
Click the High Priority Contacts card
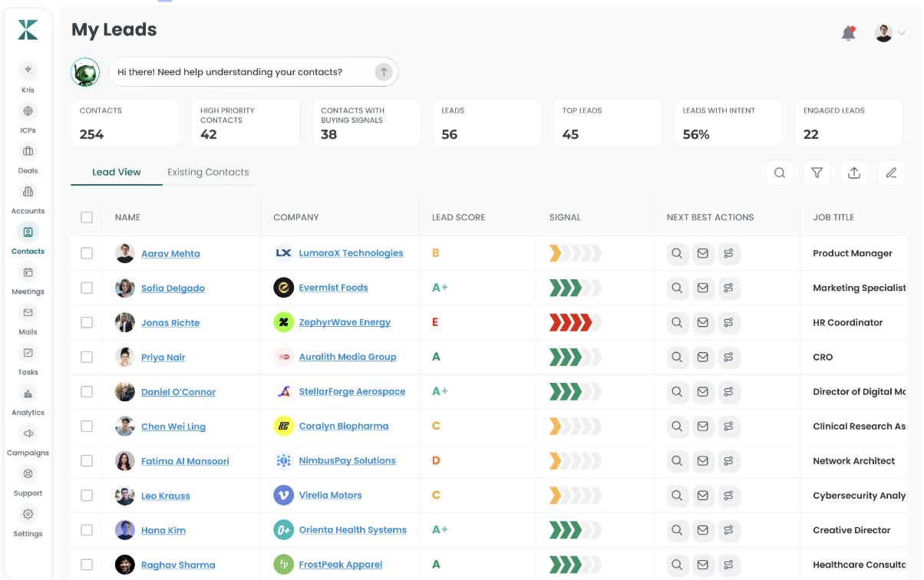tap(246, 123)
